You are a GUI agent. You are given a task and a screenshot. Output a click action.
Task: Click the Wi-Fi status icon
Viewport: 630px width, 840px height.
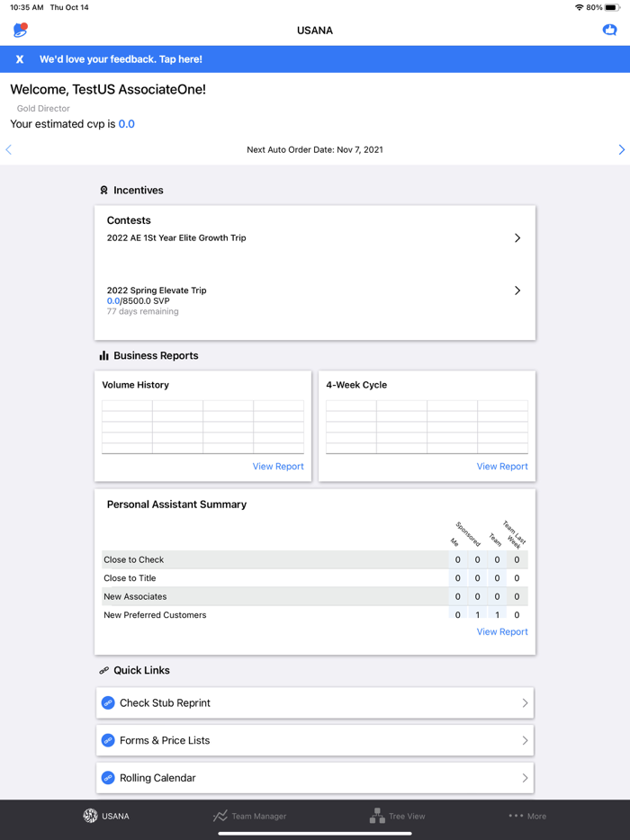click(579, 7)
